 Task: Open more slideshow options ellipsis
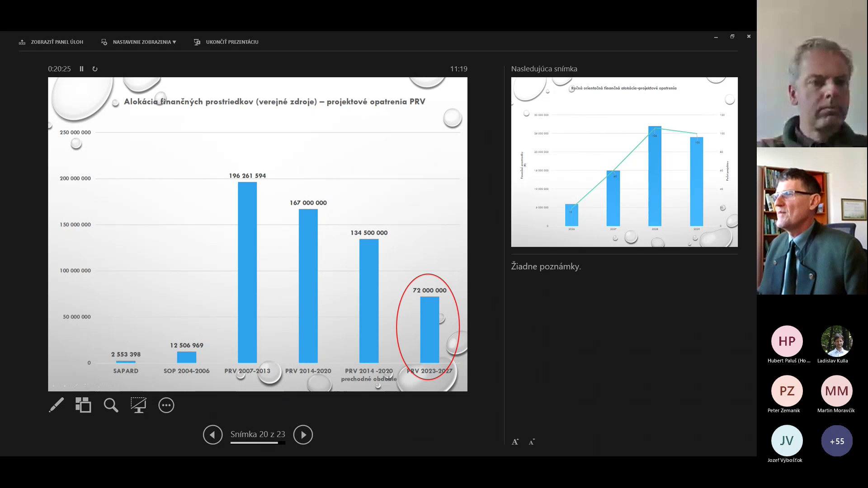coord(166,405)
